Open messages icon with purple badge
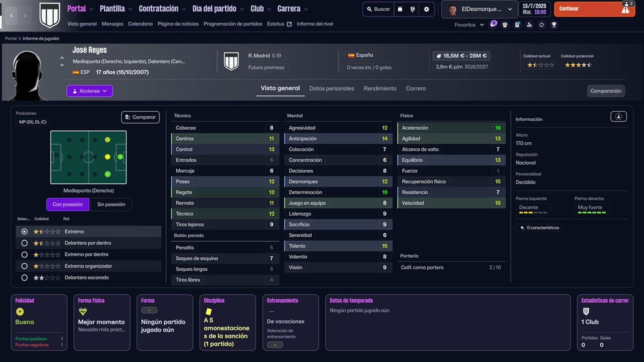Screen dimensions: 644x362 tap(493, 24)
